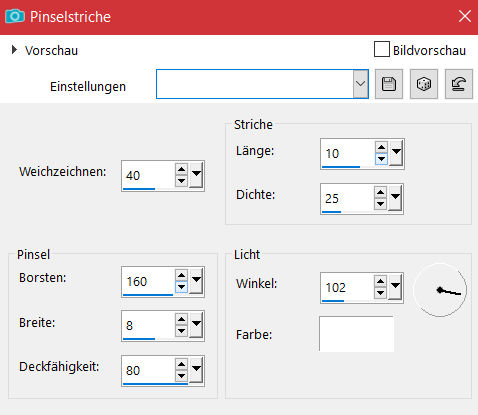Image resolution: width=478 pixels, height=415 pixels.
Task: Open the Weichzeichnen slider dropdown arrow
Action: click(x=196, y=174)
